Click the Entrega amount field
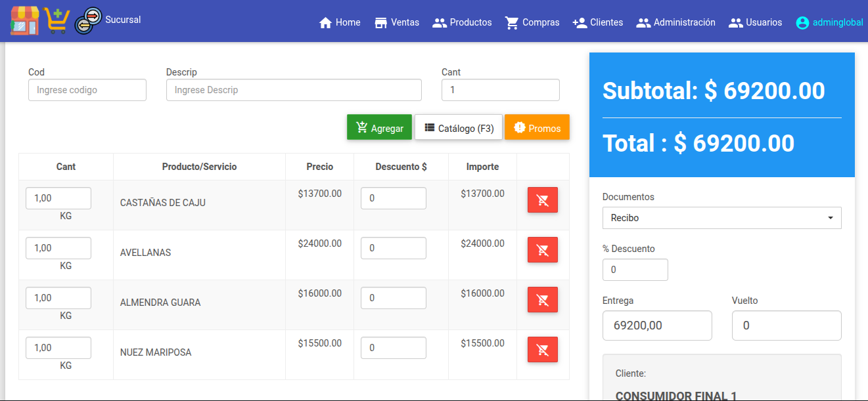Screen dimensions: 868x401 [x=657, y=326]
